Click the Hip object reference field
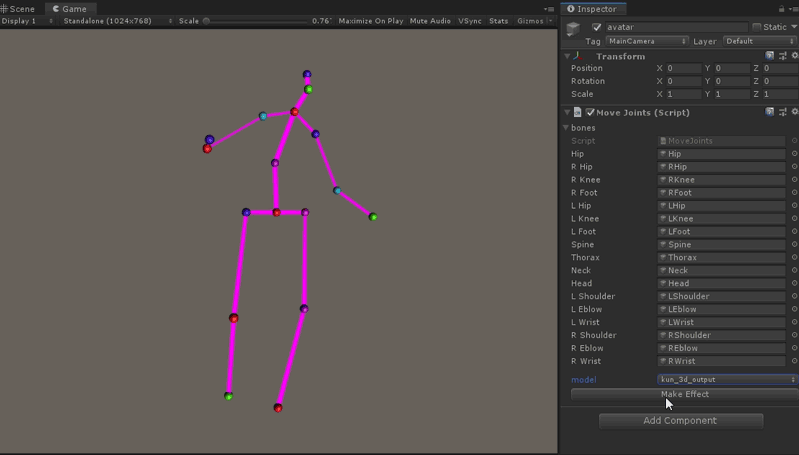The height and width of the screenshot is (455, 799). pos(721,153)
